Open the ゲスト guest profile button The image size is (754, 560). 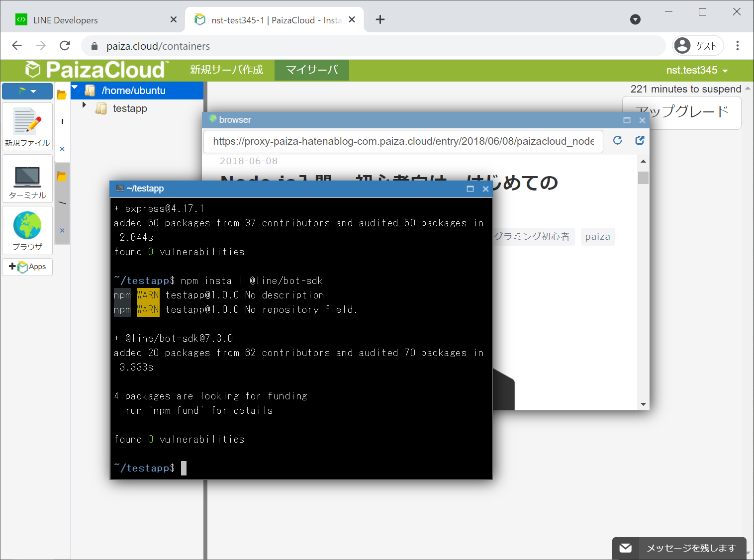pos(698,46)
